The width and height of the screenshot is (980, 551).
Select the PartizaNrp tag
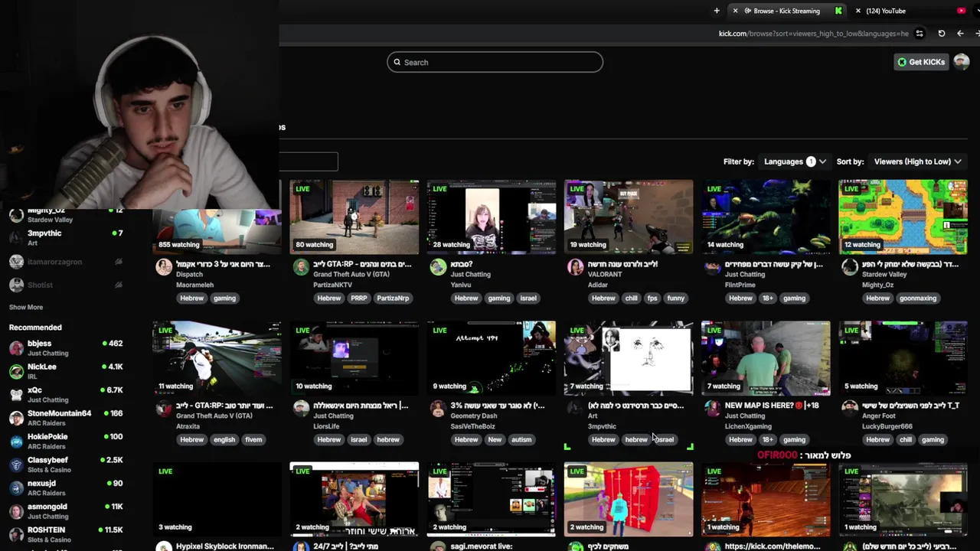pos(393,298)
